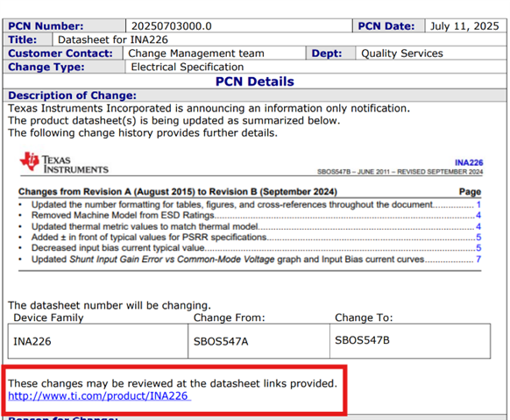This screenshot has width=510, height=420.
Task: Click the 'Customer Contact:' label
Action: point(60,53)
